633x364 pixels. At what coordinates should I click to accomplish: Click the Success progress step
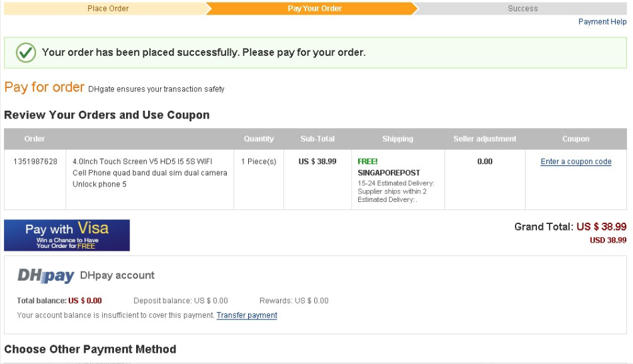tap(522, 9)
